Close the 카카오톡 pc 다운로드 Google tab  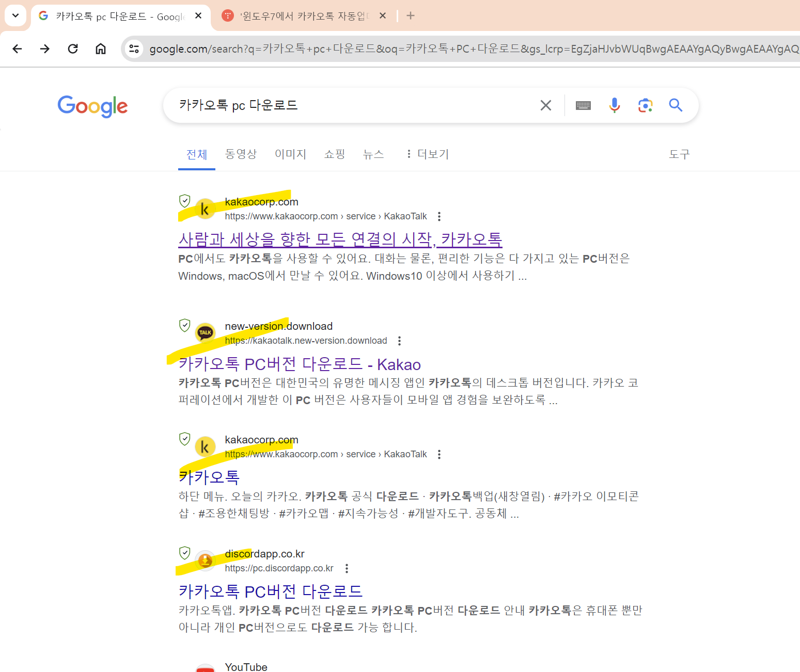coord(198,16)
